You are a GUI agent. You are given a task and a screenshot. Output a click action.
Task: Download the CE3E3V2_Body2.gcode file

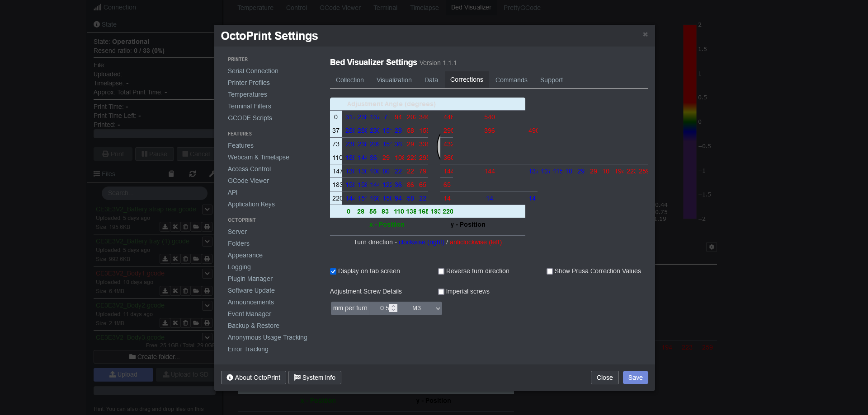(165, 323)
